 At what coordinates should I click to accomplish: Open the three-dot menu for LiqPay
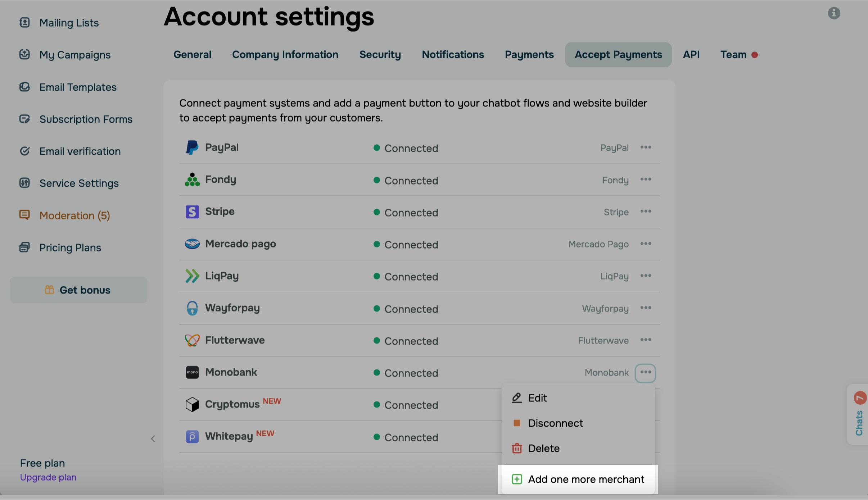click(x=646, y=276)
